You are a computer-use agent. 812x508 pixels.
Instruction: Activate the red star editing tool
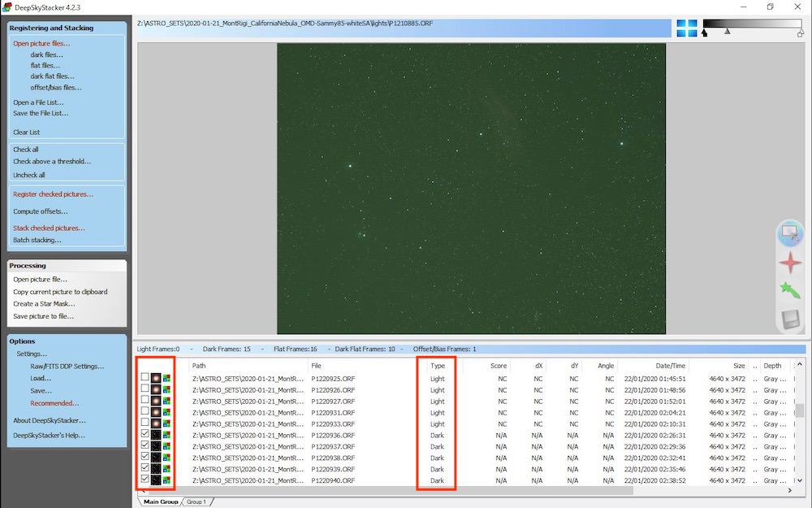pos(790,263)
